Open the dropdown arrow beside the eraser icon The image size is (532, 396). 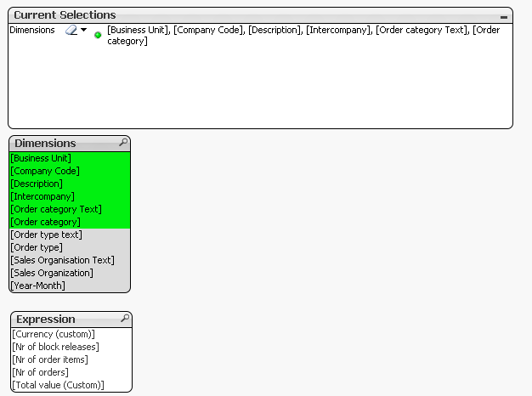[84, 30]
